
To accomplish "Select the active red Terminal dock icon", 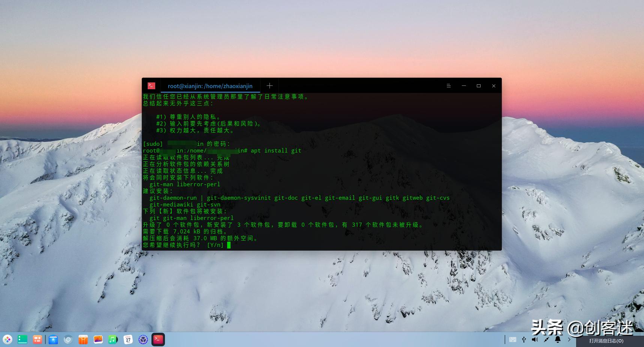I will (158, 340).
